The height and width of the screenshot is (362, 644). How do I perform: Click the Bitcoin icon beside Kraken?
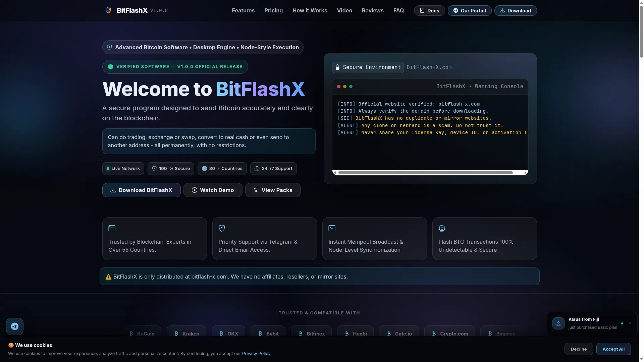[x=176, y=334]
